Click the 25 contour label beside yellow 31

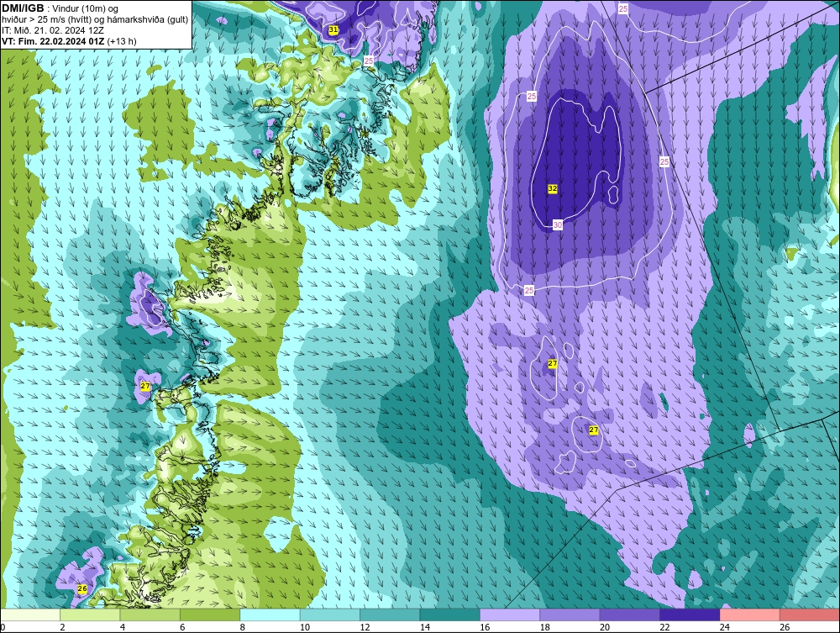point(369,61)
